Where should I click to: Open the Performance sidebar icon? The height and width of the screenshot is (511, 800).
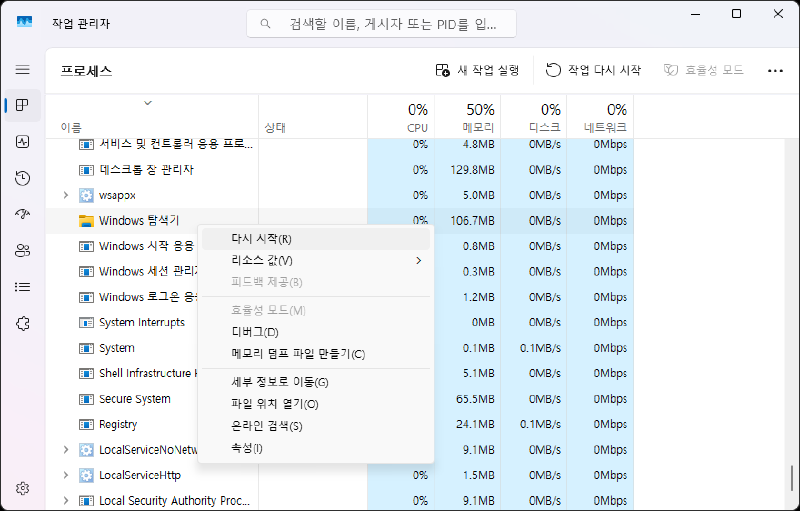pyautogui.click(x=22, y=142)
